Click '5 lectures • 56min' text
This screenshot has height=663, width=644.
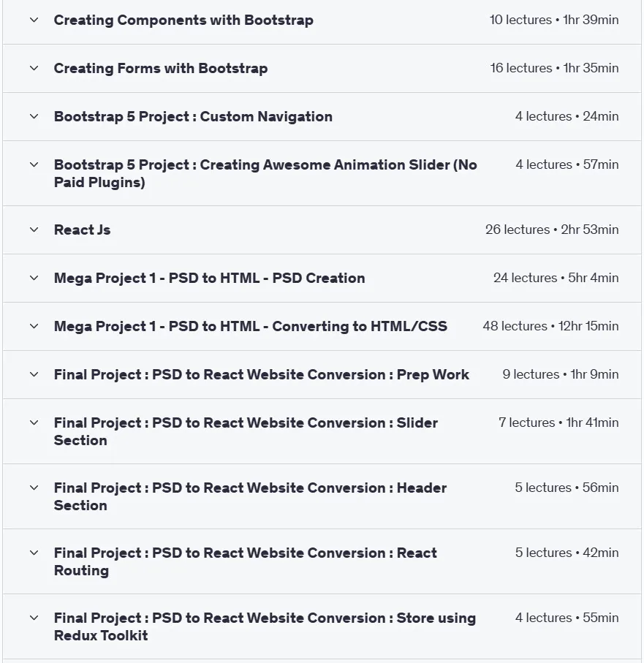(567, 488)
